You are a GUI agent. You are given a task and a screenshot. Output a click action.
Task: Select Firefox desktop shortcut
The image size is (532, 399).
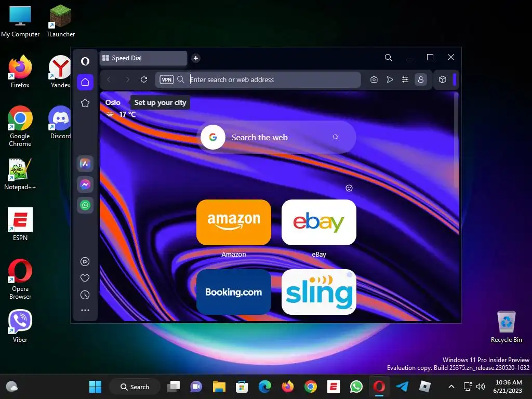20,72
